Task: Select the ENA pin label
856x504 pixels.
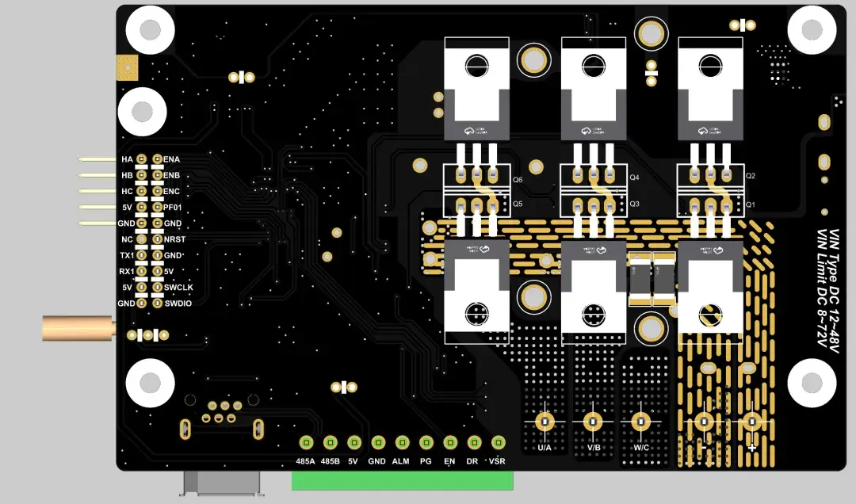Action: (x=171, y=159)
